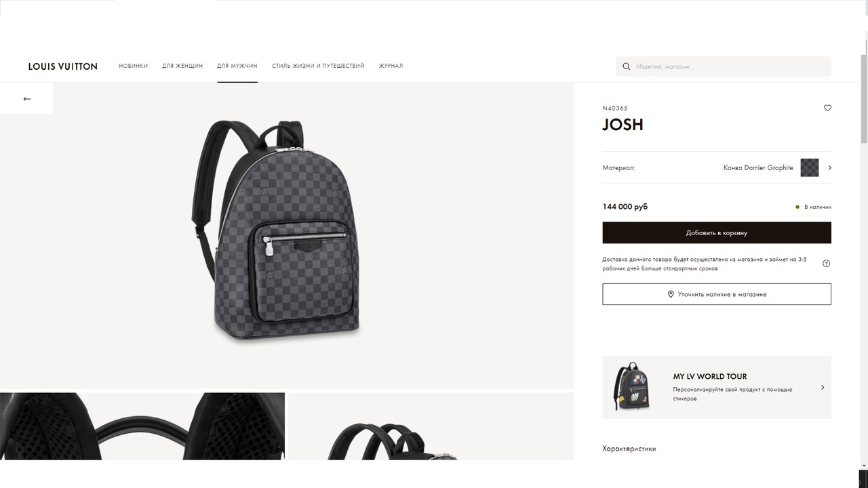Click the back arrow icon
Viewport: 868px width, 488px height.
pyautogui.click(x=27, y=99)
